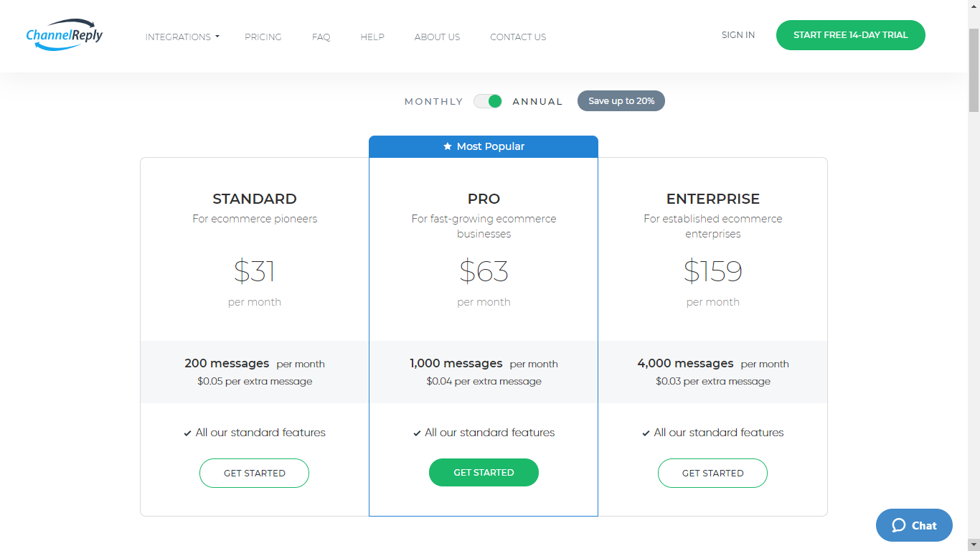Click the checkmark beside Pro plan's features
Screen dimensions: 980x551
(417, 433)
